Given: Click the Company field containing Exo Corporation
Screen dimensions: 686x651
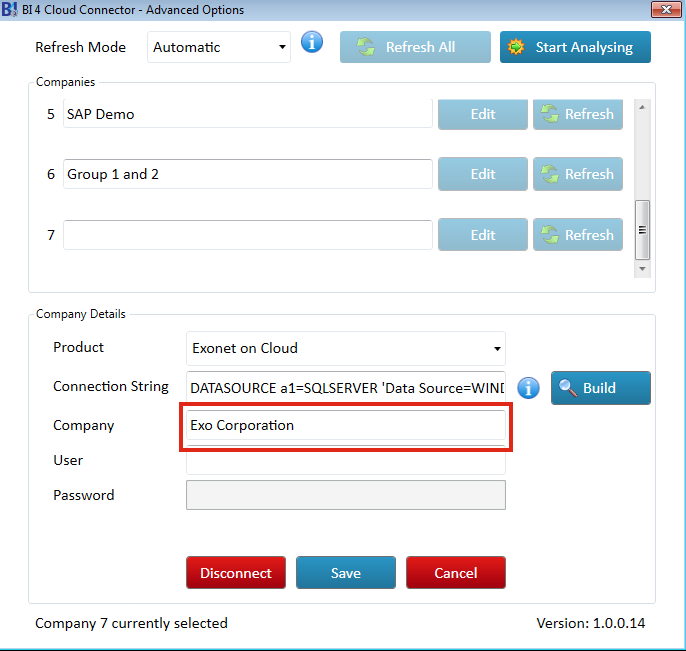Looking at the screenshot, I should click(x=346, y=425).
